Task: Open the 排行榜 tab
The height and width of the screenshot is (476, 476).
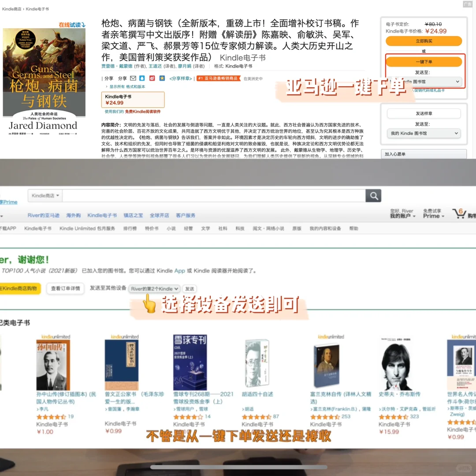Action: (130, 229)
